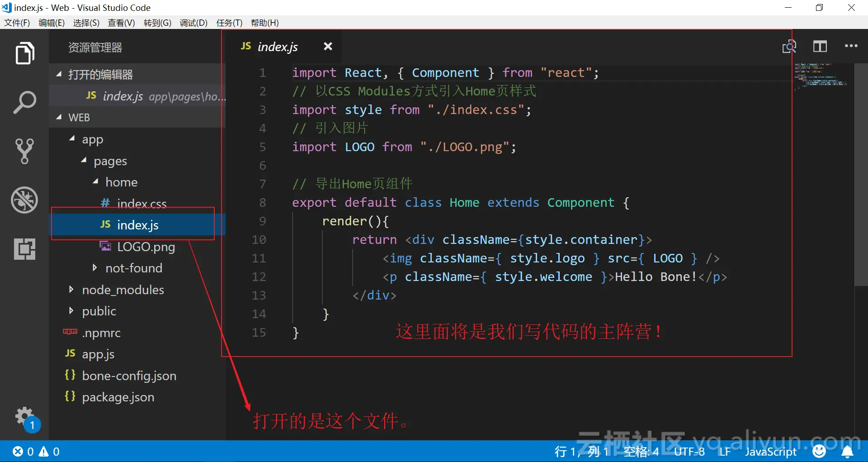The height and width of the screenshot is (462, 868).
Task: Click the hash icon of index.css
Action: pos(105,203)
